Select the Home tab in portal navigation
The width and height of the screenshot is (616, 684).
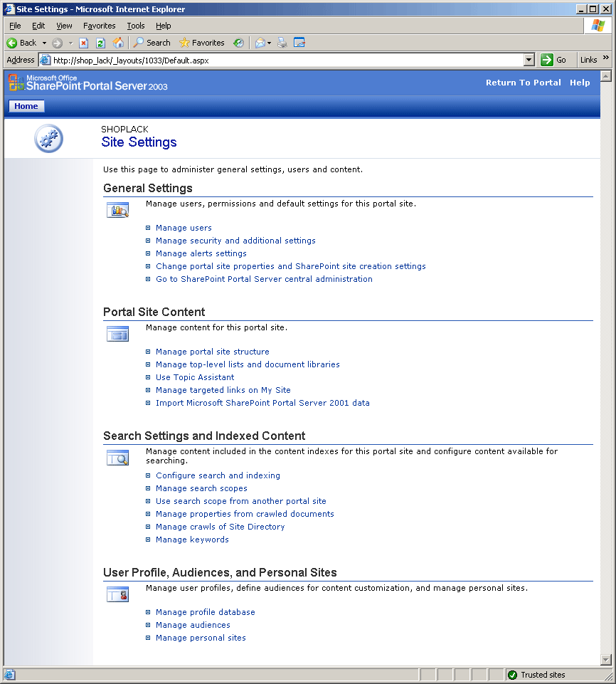pyautogui.click(x=26, y=106)
